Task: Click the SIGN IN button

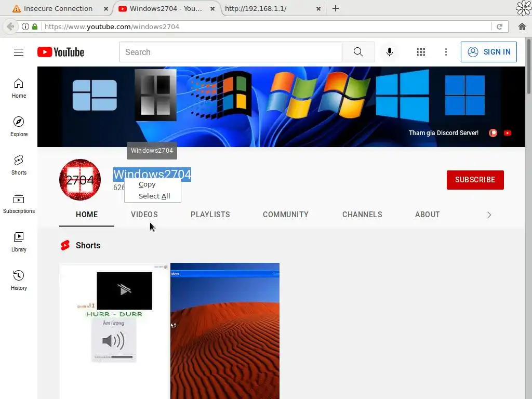Action: click(488, 52)
